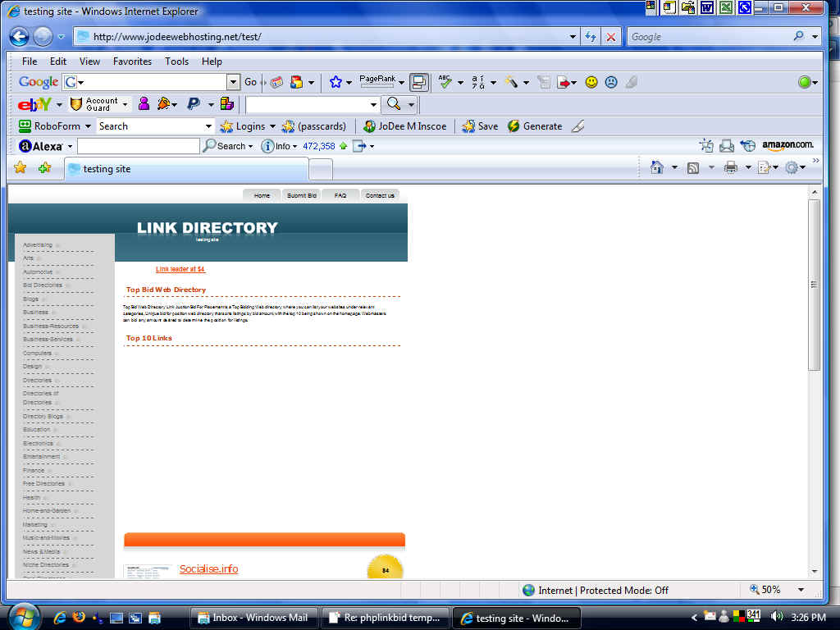This screenshot has height=630, width=840.
Task: Click the Submit Bid page button
Action: click(301, 195)
